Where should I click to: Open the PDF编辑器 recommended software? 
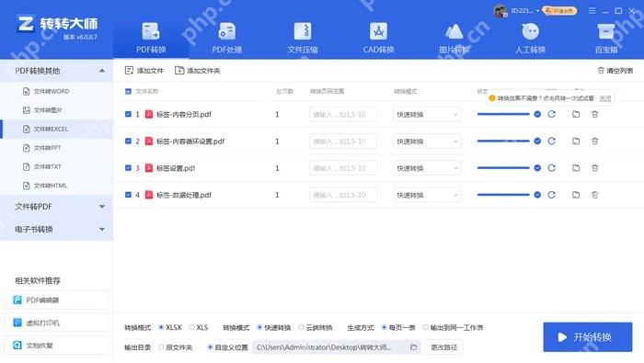[x=57, y=301]
